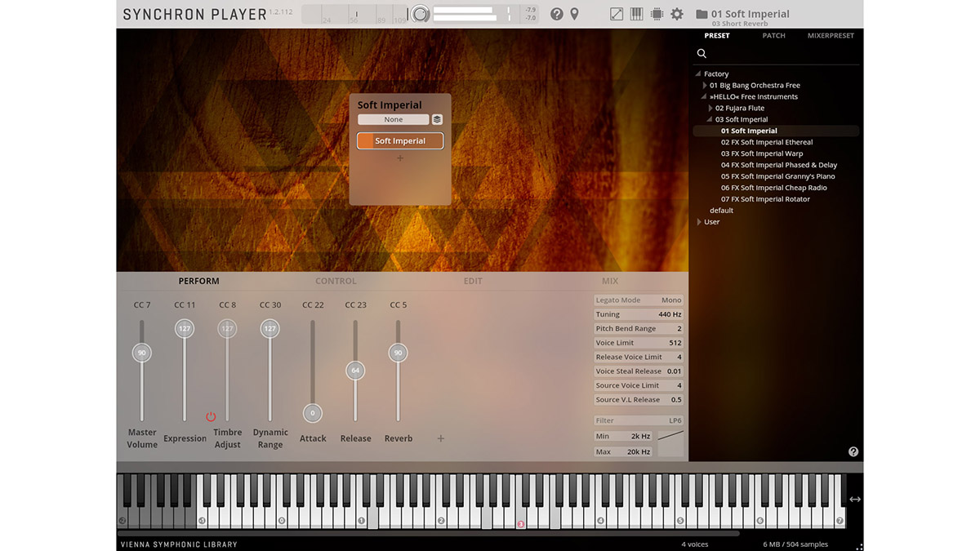This screenshot has height=551, width=980.
Task: Toggle the keyboard display icon
Action: (637, 14)
